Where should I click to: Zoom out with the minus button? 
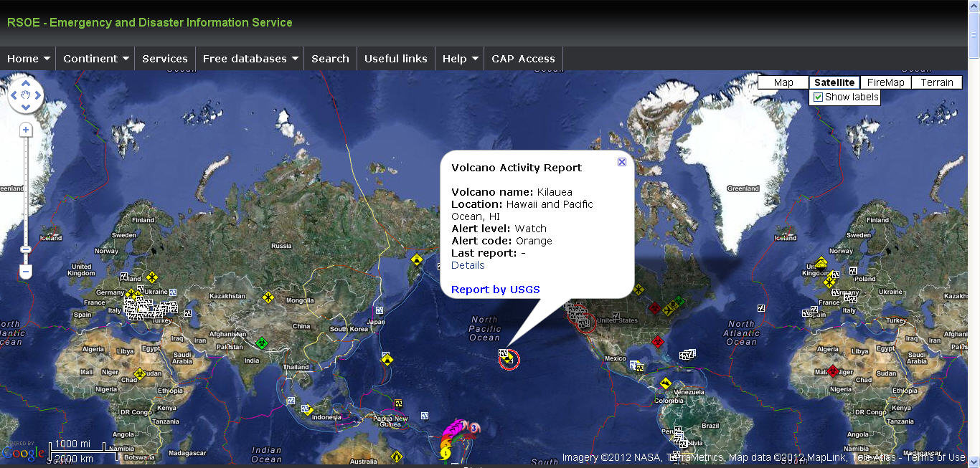[26, 272]
